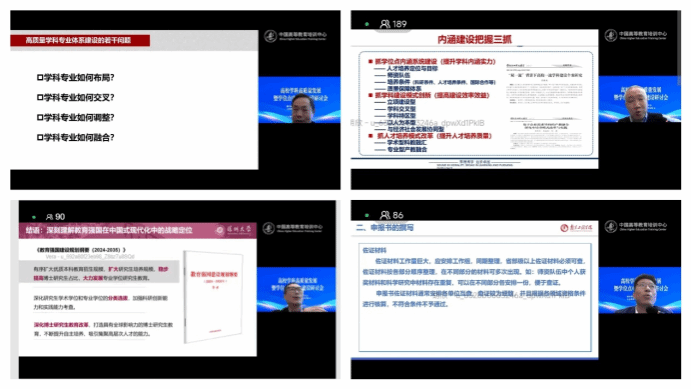The height and width of the screenshot is (390, 692).
Task: Check the box beside 学科专业如何融合?
Action: coord(40,138)
